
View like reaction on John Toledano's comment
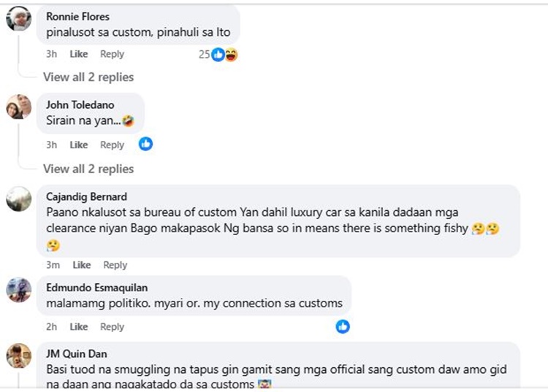145,145
